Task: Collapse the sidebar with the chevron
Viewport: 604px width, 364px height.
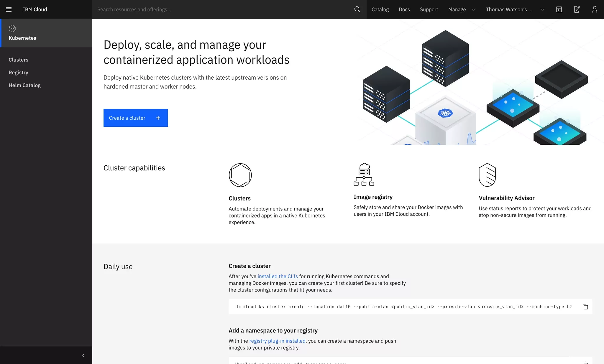Action: 83,355
